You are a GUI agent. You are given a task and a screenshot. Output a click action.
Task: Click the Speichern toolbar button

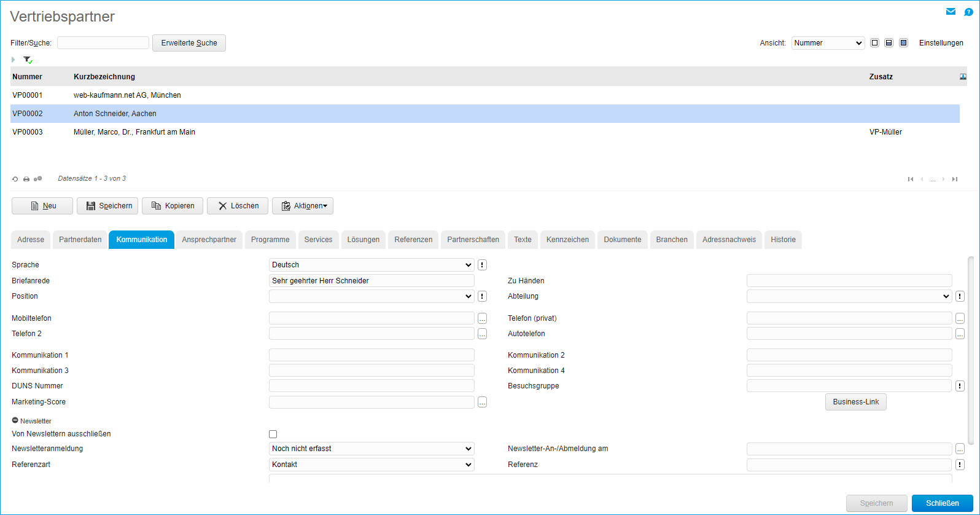coord(107,206)
